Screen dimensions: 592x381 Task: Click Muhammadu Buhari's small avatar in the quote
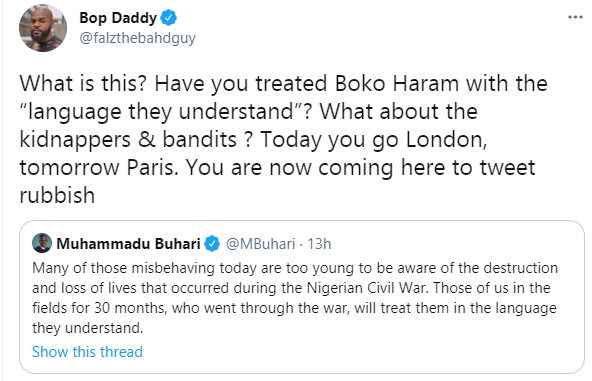[x=42, y=243]
